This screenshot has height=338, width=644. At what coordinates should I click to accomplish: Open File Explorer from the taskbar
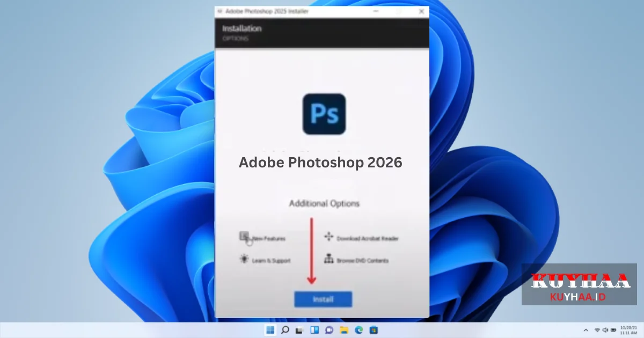click(x=344, y=330)
